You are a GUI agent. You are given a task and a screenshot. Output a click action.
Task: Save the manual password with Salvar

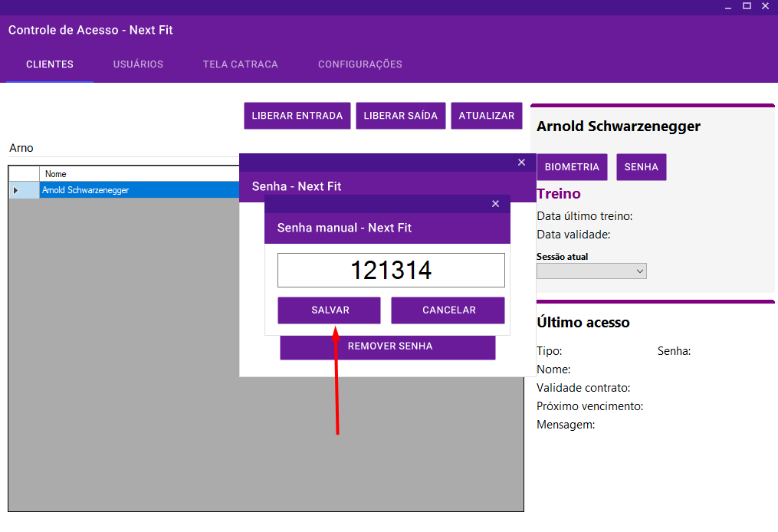point(330,310)
